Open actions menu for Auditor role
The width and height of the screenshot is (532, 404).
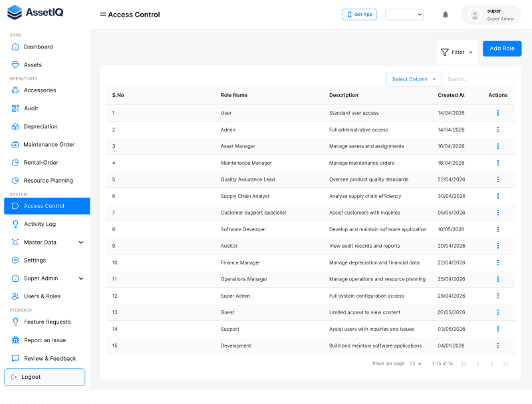[x=497, y=246]
